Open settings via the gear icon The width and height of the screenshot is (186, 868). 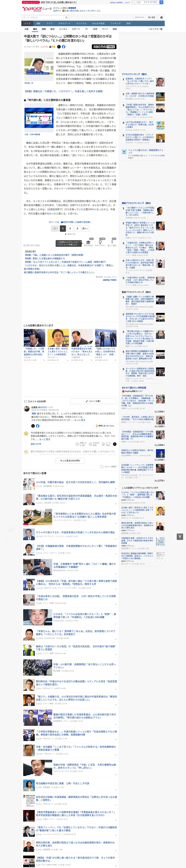161,17
